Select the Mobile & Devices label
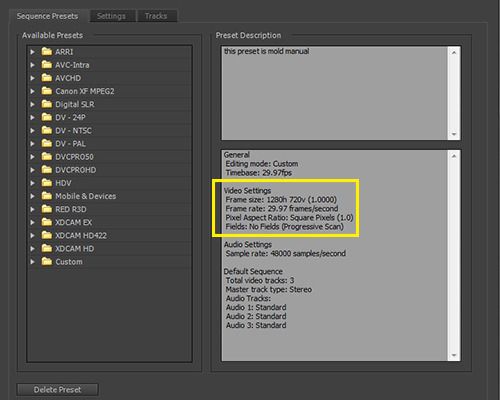The image size is (500, 400). [86, 196]
